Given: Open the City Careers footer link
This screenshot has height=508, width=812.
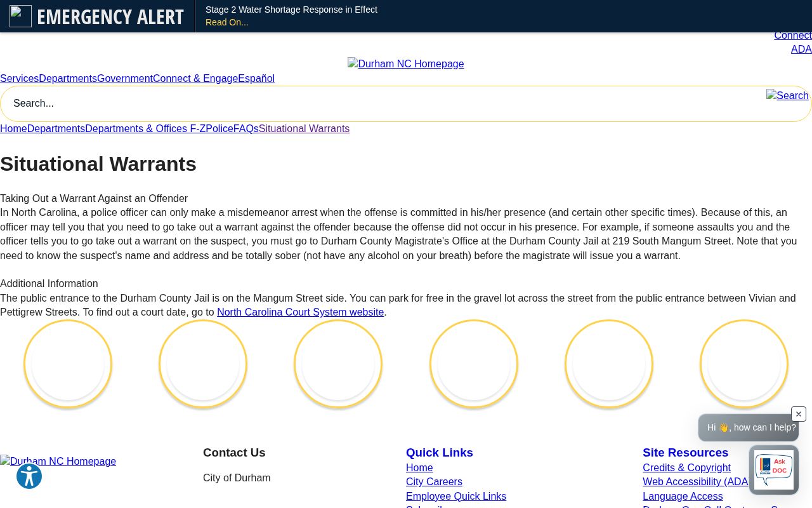Looking at the screenshot, I should tap(434, 482).
